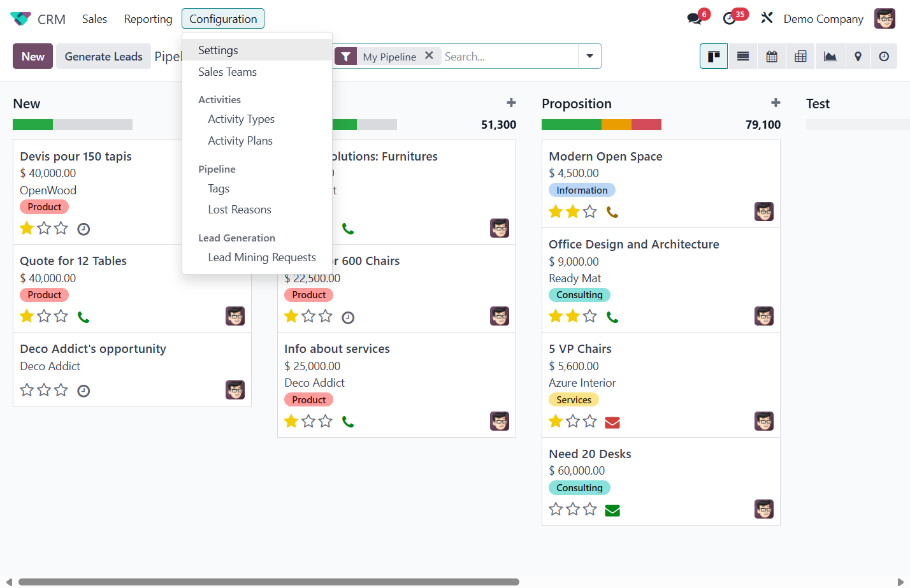Click in the Search input field
Image resolution: width=910 pixels, height=588 pixels.
point(510,56)
